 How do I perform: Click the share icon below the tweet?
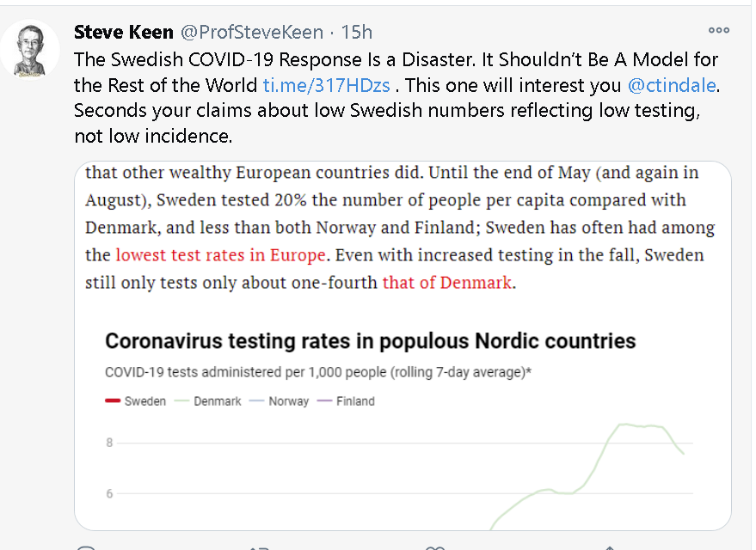click(610, 547)
